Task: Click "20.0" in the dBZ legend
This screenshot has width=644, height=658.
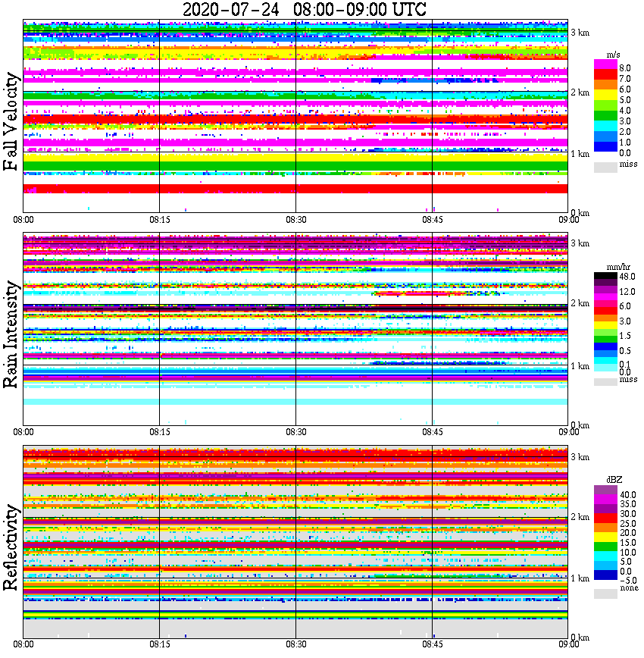Action: coord(628,533)
